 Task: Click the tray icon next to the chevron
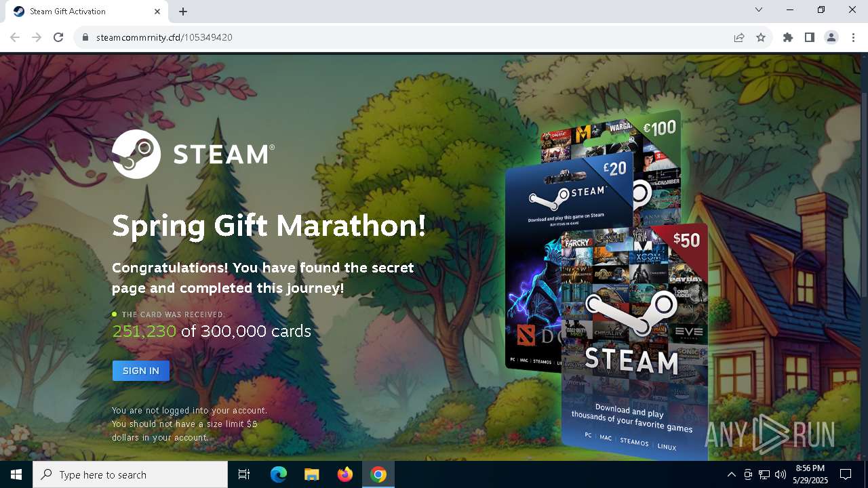pyautogui.click(x=748, y=474)
